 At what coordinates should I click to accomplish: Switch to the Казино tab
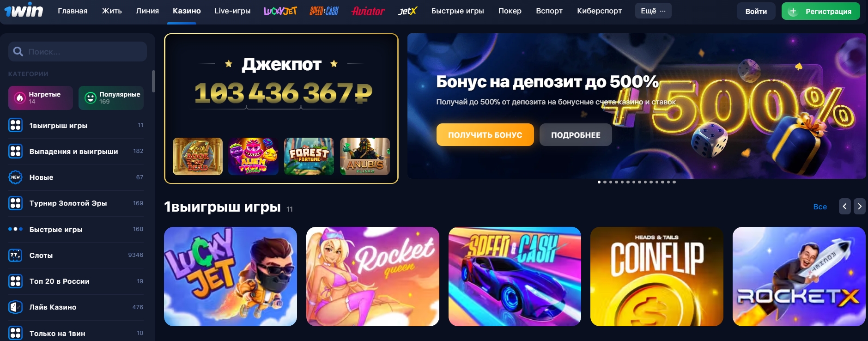point(187,11)
